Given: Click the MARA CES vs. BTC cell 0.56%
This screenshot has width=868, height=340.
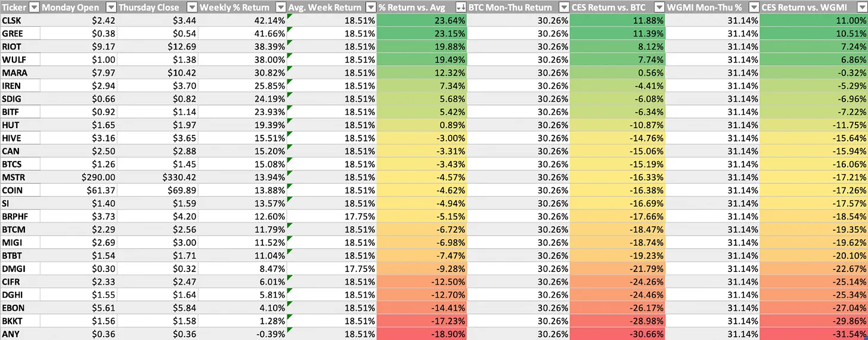Looking at the screenshot, I should coord(618,73).
